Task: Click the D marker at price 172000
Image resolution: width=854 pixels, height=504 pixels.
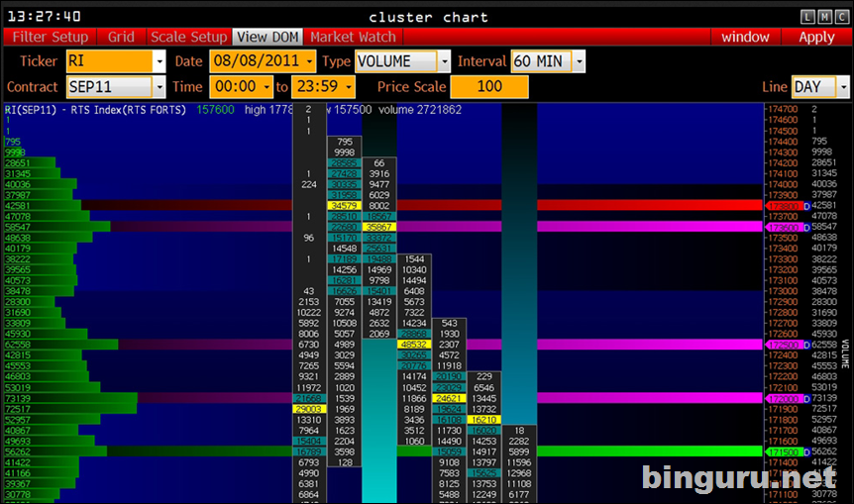Action: (x=807, y=398)
